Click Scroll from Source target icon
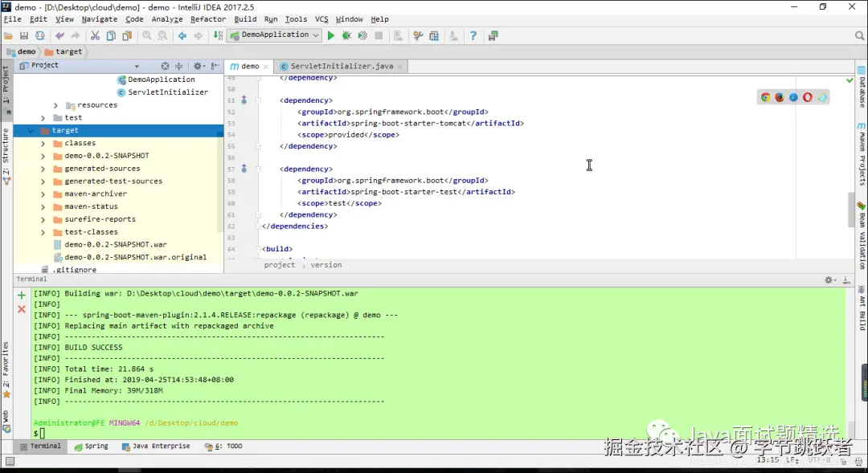The image size is (868, 473). [x=165, y=66]
